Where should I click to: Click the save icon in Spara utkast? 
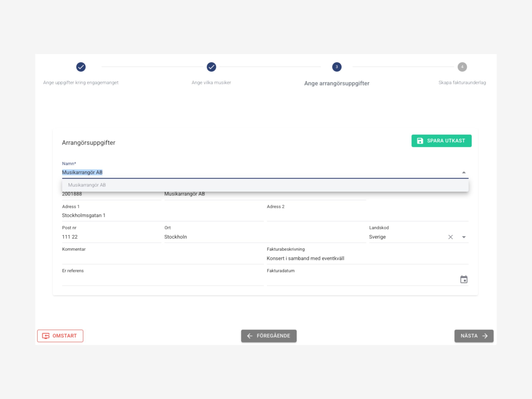[x=420, y=141]
